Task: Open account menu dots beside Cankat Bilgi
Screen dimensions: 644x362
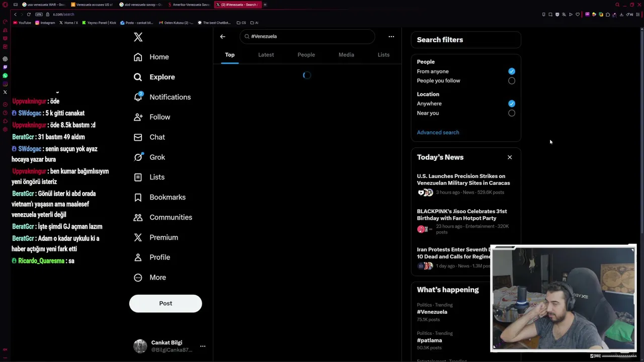Action: 203,346
